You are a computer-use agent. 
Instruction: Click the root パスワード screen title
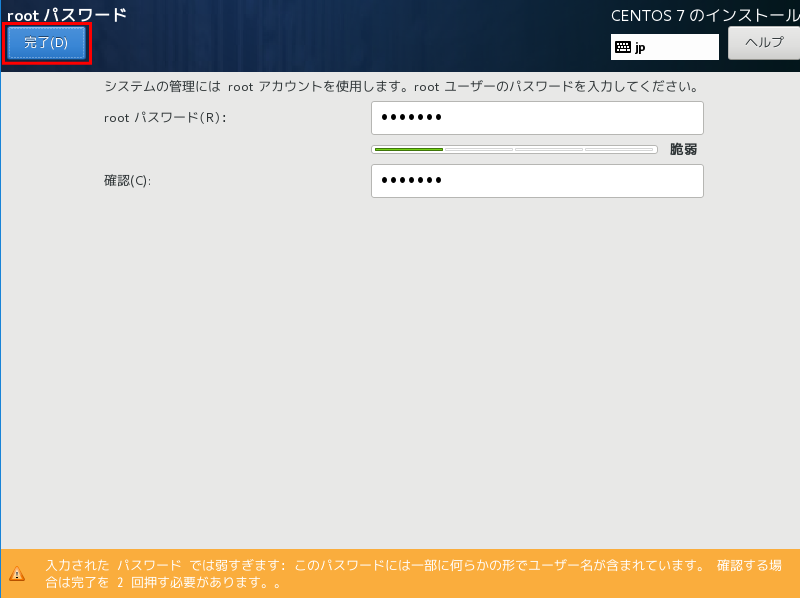(x=67, y=15)
